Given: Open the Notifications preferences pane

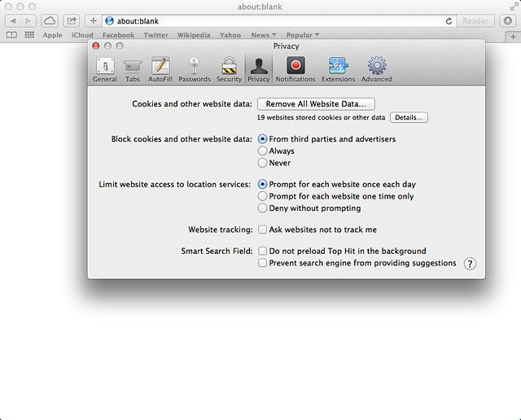Looking at the screenshot, I should click(295, 69).
